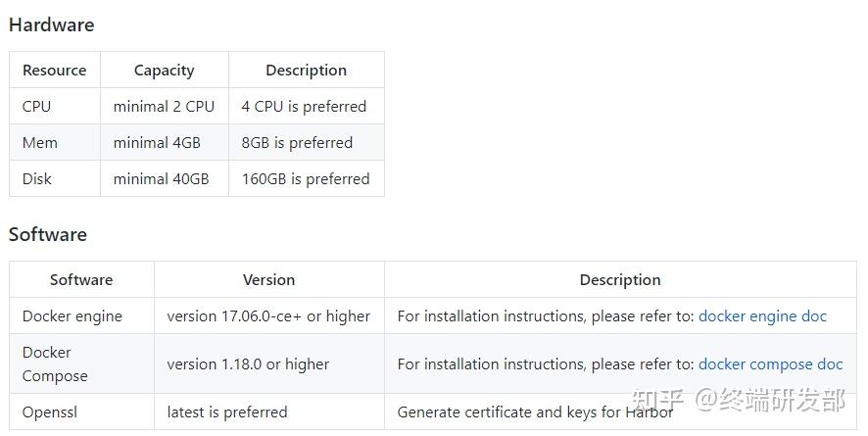
Task: Open the docker engine doc link
Action: click(x=762, y=316)
